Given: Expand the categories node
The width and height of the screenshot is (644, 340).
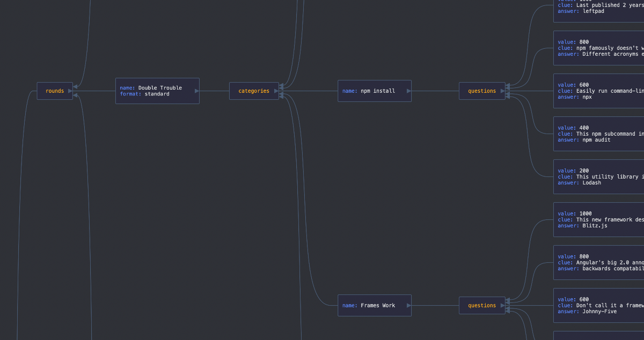Looking at the screenshot, I should 253,91.
